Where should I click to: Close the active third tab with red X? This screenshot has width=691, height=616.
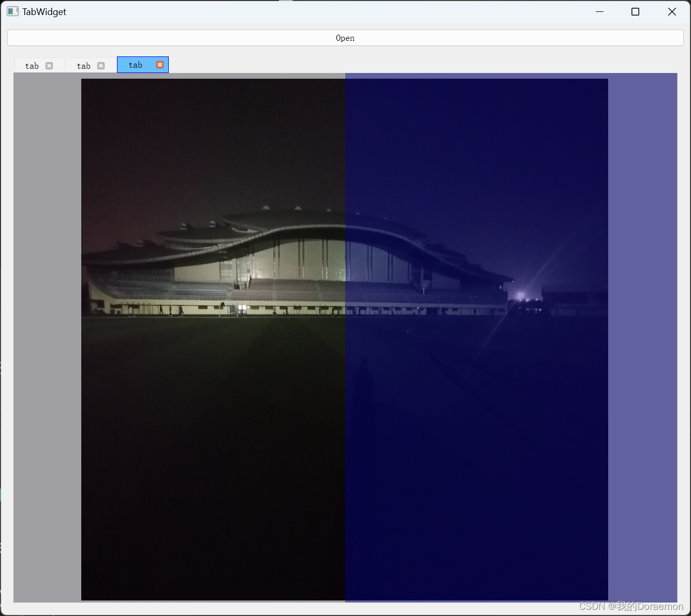click(160, 65)
